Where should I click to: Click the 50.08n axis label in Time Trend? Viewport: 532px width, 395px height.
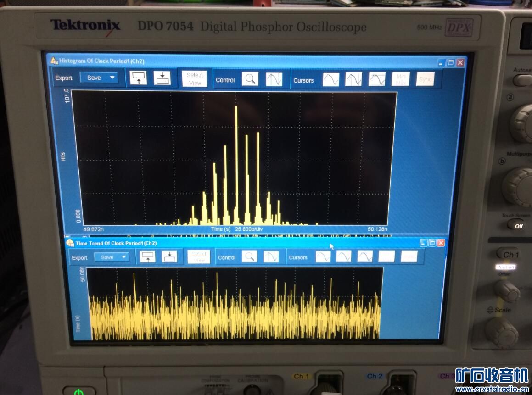point(82,274)
